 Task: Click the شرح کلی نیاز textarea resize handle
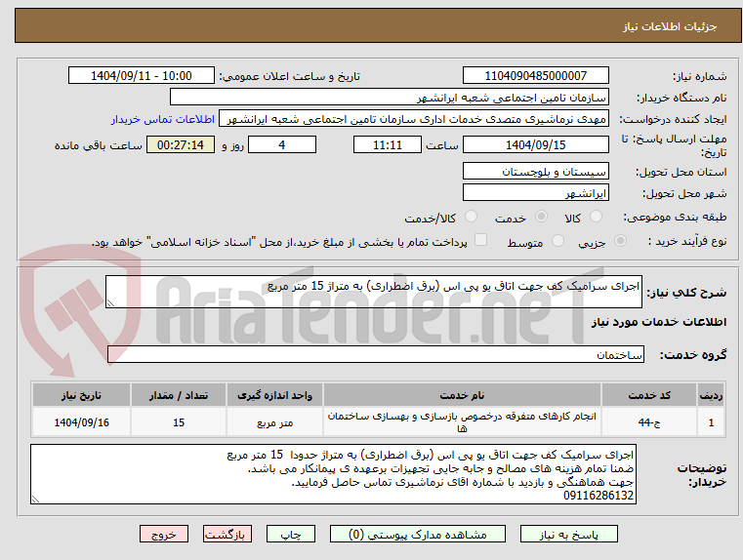click(x=110, y=303)
